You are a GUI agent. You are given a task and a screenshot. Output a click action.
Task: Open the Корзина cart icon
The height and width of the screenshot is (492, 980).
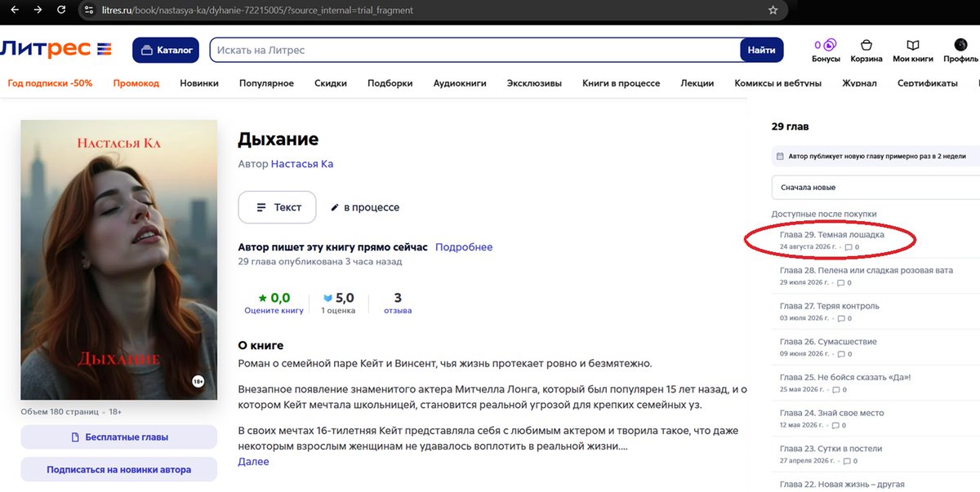[x=866, y=51]
